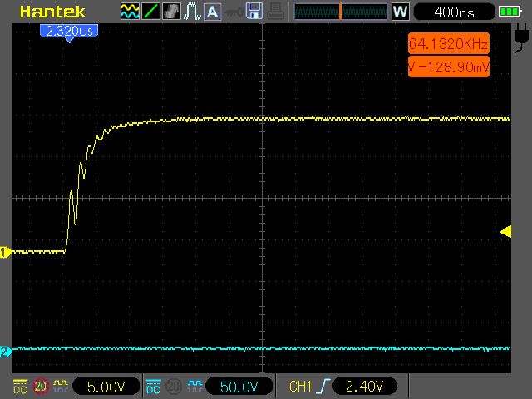Toggle CH1 DC coupling indicator
The image size is (532, 399).
point(20,386)
